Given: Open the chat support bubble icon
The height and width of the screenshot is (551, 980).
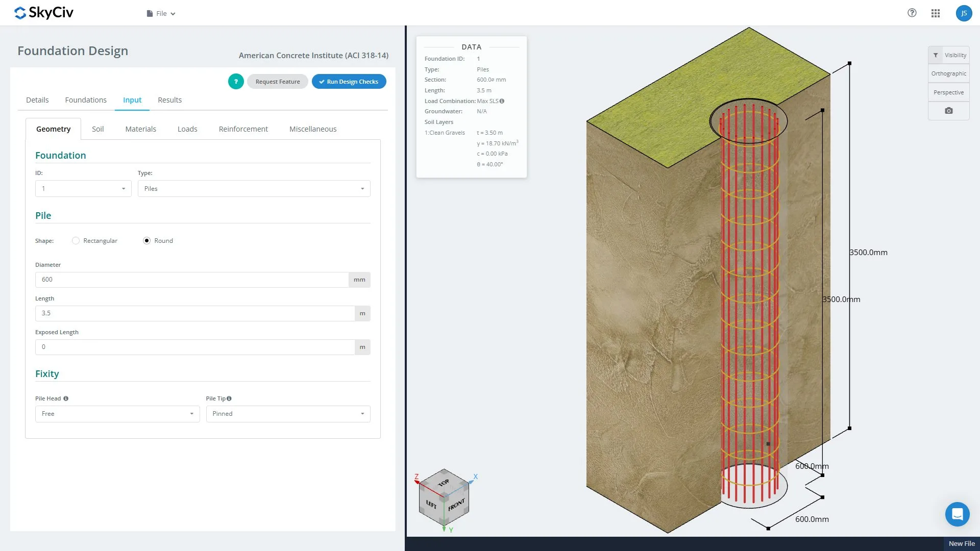Looking at the screenshot, I should 957,514.
